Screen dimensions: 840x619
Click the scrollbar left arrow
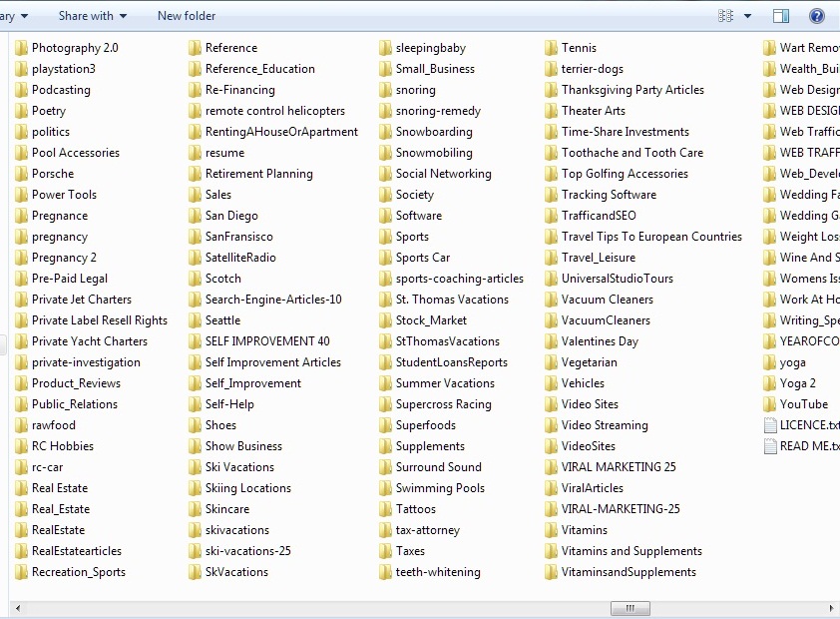[x=16, y=609]
